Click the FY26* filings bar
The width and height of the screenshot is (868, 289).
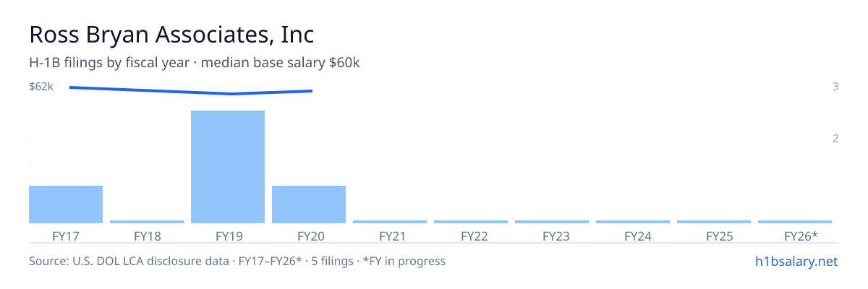[x=795, y=222]
